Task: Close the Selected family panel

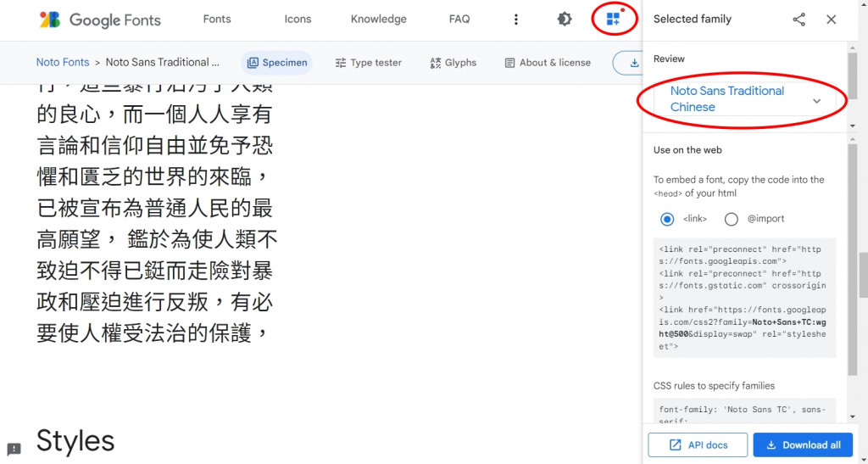Action: pos(831,20)
